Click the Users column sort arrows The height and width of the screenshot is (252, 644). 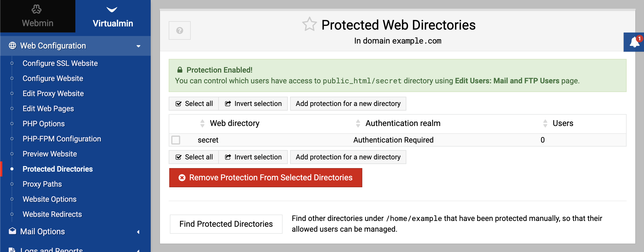point(545,123)
